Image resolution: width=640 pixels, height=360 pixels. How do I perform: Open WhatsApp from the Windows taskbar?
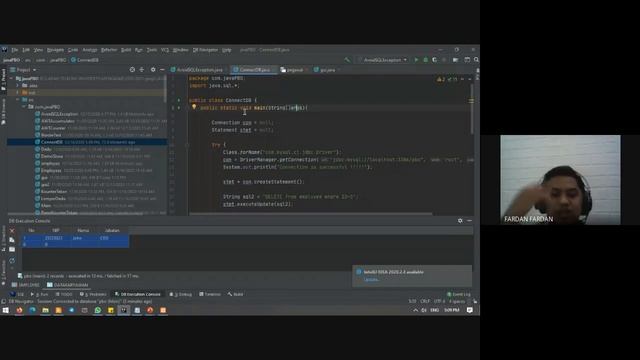coord(98,310)
